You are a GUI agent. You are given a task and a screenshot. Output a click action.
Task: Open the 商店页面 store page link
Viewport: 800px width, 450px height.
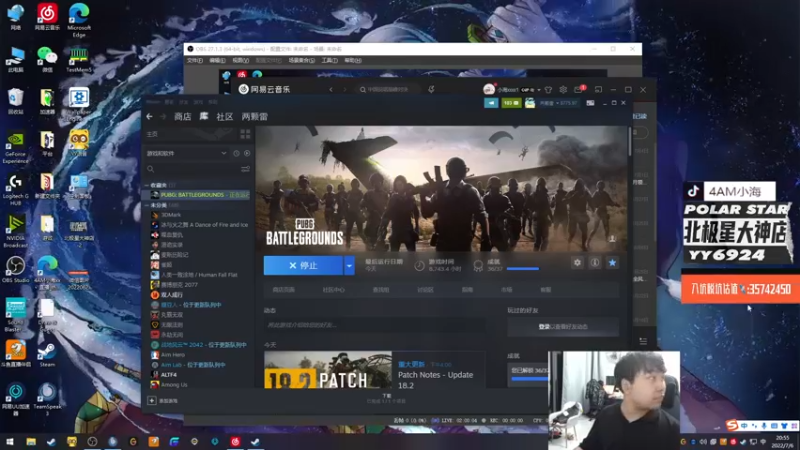coord(283,290)
